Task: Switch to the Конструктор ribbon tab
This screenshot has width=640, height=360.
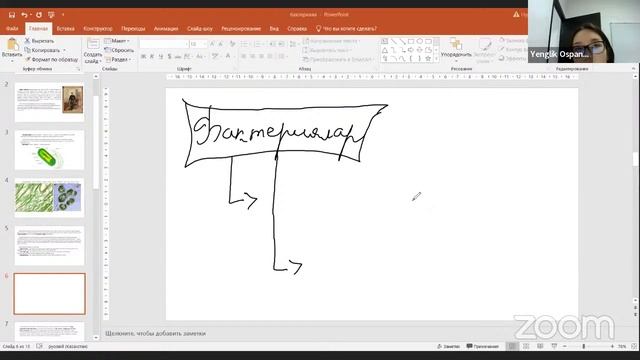Action: pyautogui.click(x=98, y=29)
